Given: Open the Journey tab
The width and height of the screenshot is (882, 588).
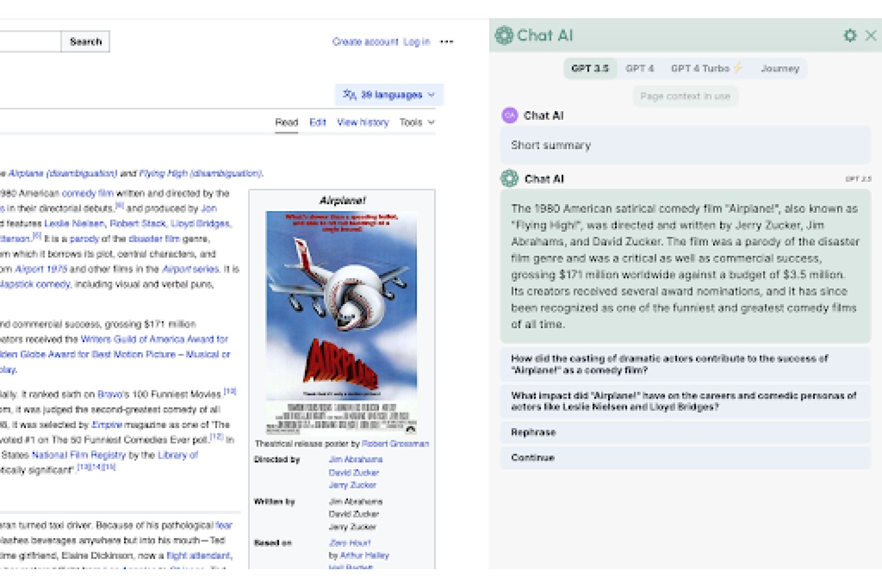Looking at the screenshot, I should pos(780,68).
